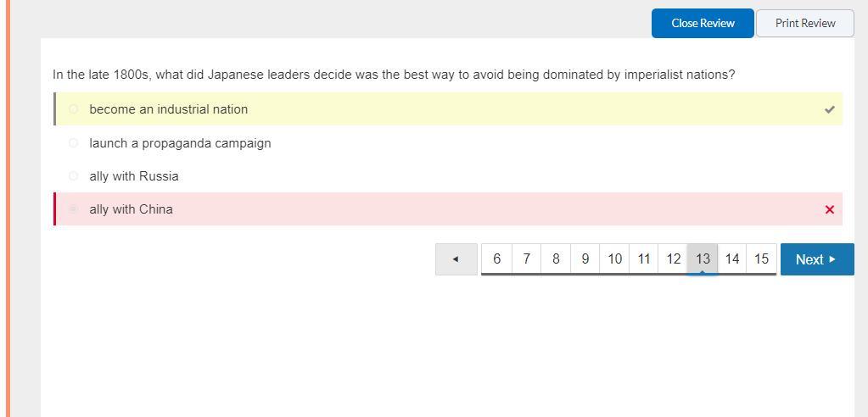Open question 8 in the review
Image resolution: width=868 pixels, height=417 pixels.
pos(556,259)
